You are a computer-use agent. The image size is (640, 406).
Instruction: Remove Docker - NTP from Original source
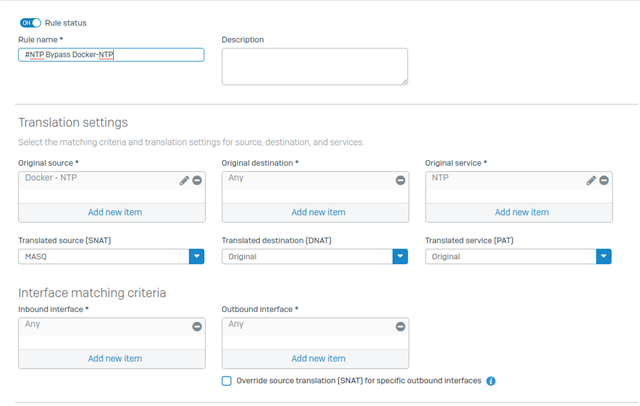tap(197, 180)
